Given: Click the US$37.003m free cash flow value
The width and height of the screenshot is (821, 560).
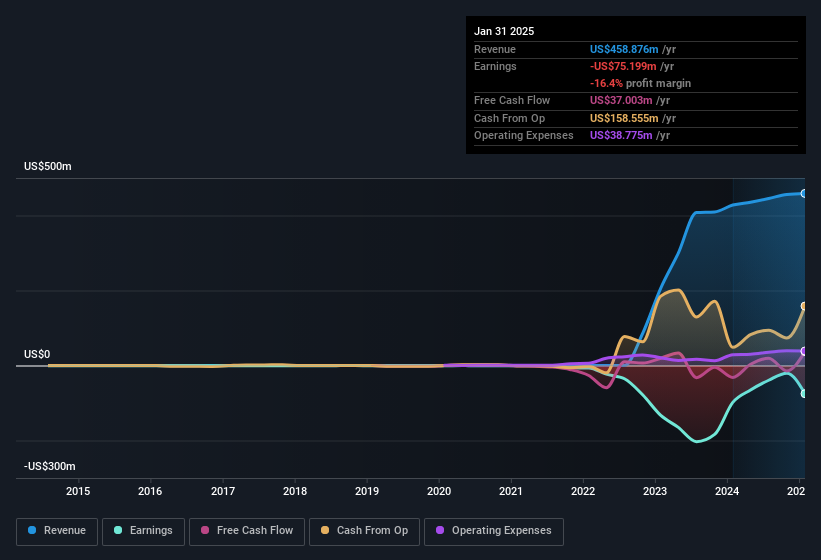Looking at the screenshot, I should click(x=621, y=100).
